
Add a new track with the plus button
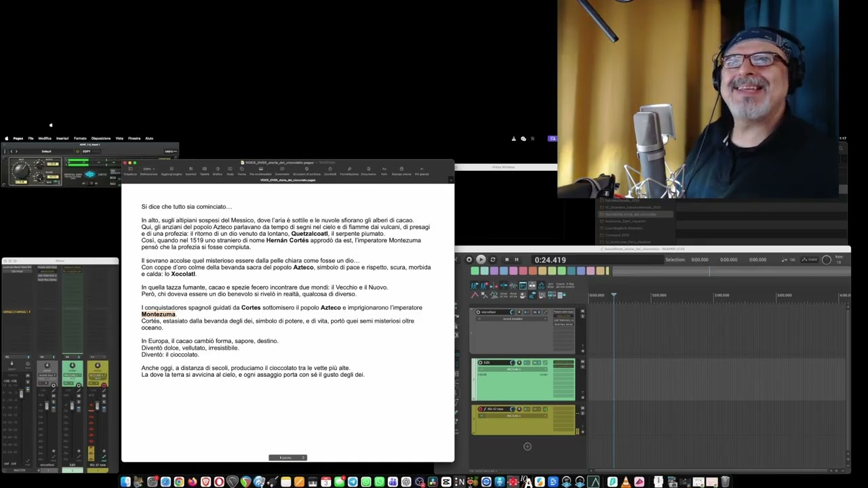[x=528, y=446]
